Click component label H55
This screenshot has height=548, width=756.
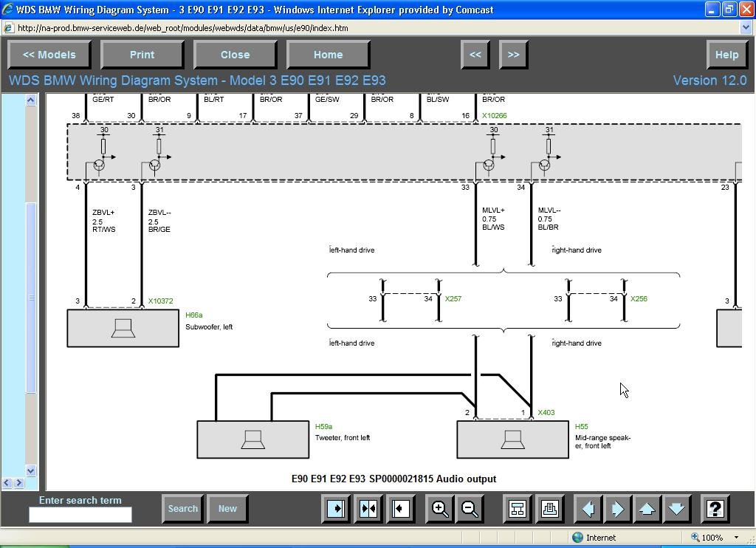582,426
